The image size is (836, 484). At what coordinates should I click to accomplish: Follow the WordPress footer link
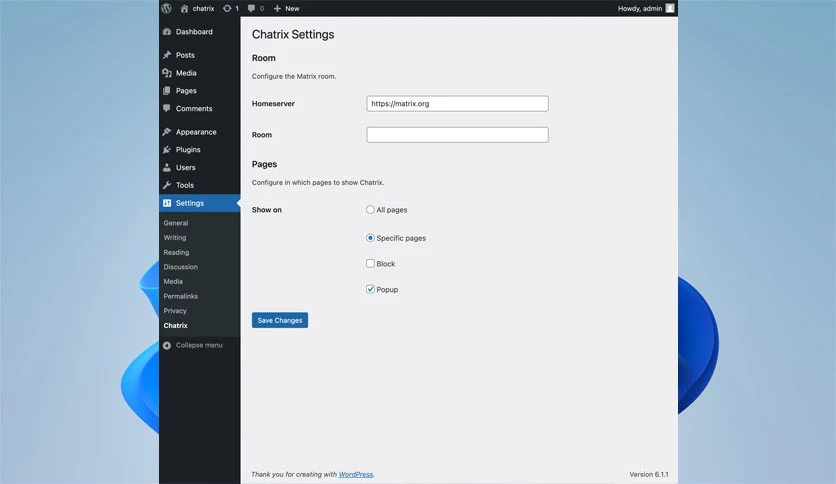(x=356, y=474)
